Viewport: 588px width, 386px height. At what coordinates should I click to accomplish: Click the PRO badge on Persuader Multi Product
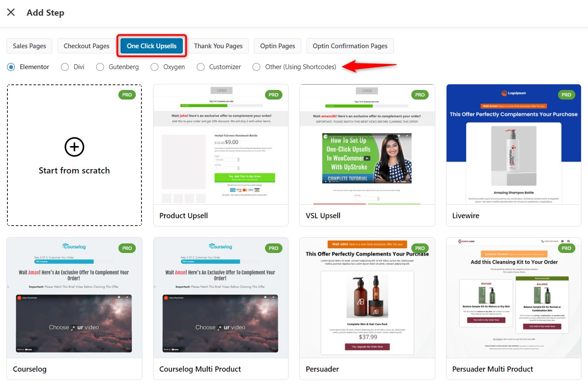coord(566,248)
